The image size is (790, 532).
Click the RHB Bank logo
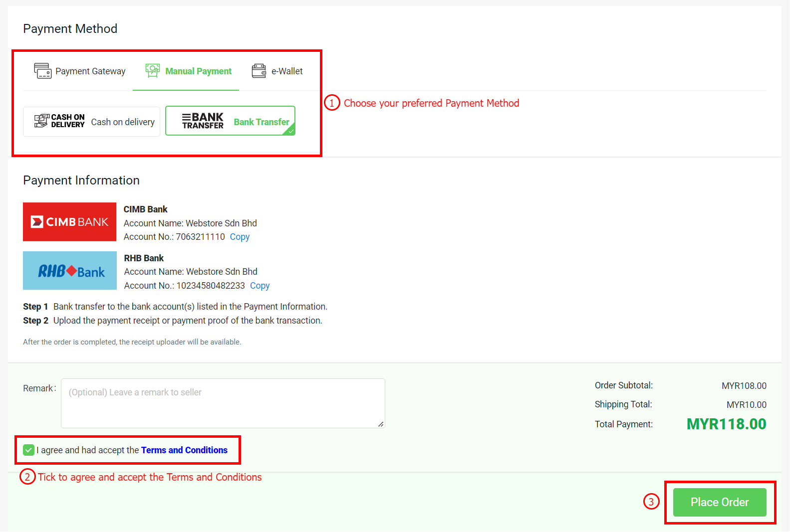coord(69,270)
